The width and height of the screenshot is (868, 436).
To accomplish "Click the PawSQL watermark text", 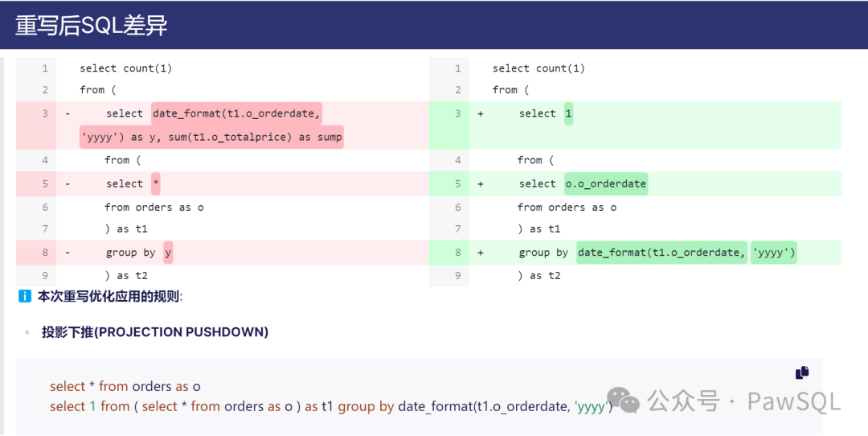I will pos(794,401).
